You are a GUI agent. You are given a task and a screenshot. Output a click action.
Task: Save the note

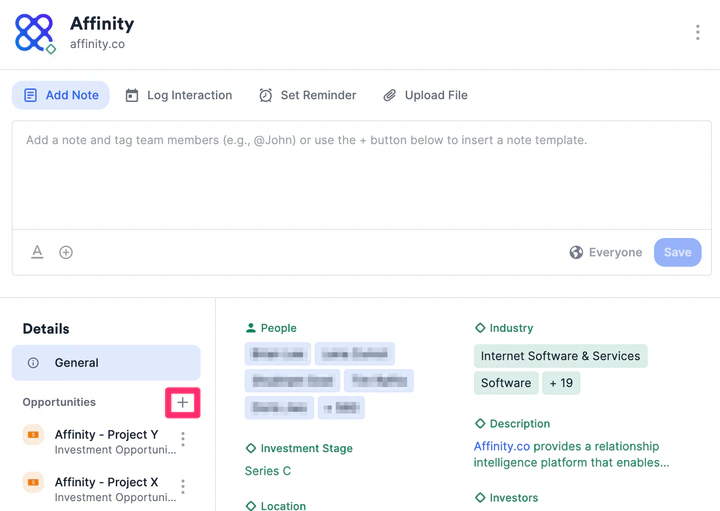[677, 252]
